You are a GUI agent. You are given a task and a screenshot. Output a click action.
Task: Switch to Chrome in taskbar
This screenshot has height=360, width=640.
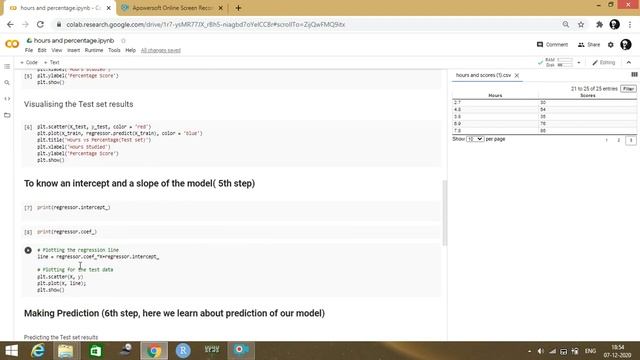[x=154, y=351]
